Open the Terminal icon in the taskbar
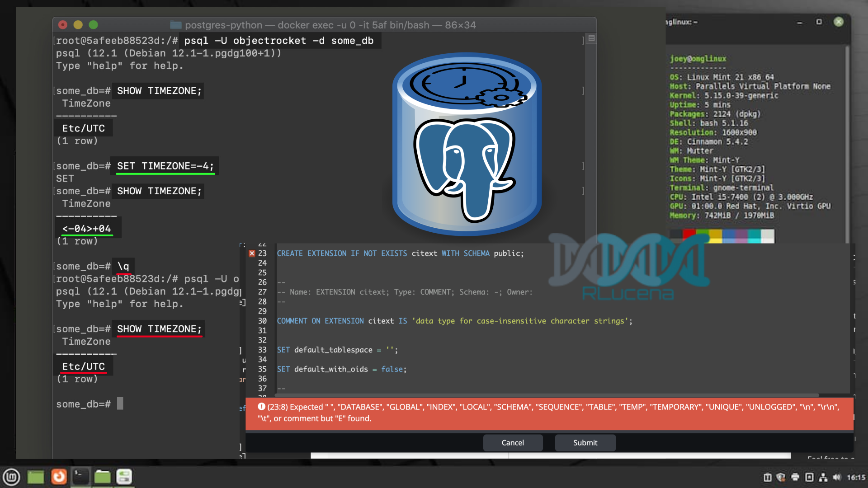 (x=81, y=477)
